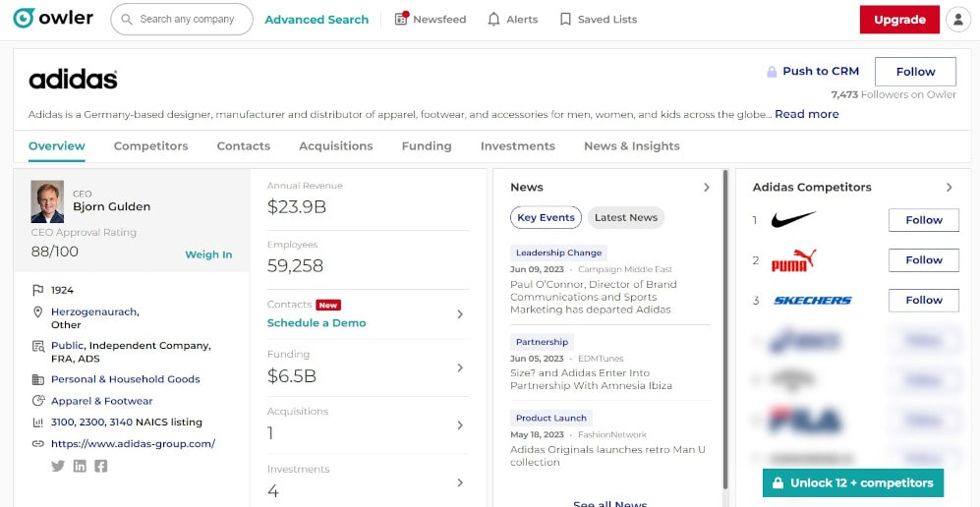980x507 pixels.
Task: Click the Alerts bell icon
Action: pyautogui.click(x=493, y=19)
